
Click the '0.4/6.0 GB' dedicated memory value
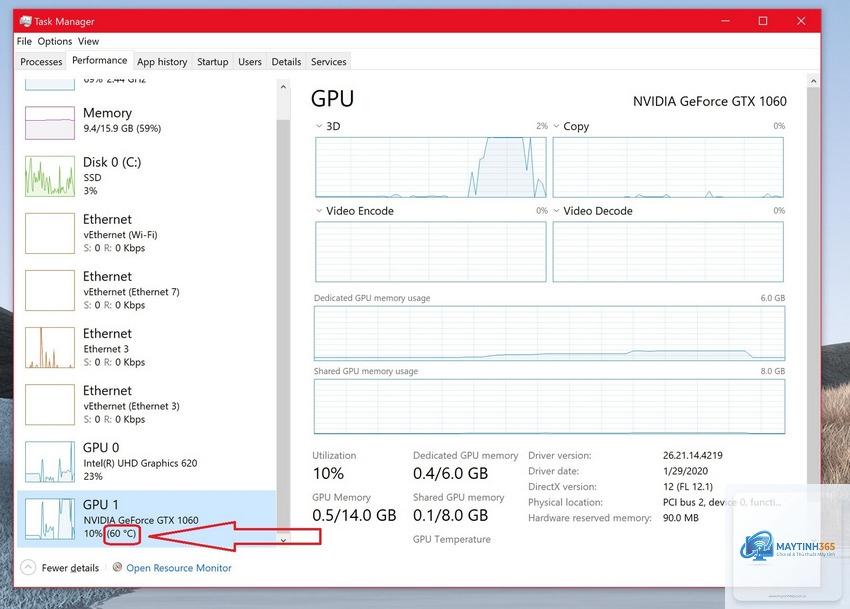click(x=450, y=473)
